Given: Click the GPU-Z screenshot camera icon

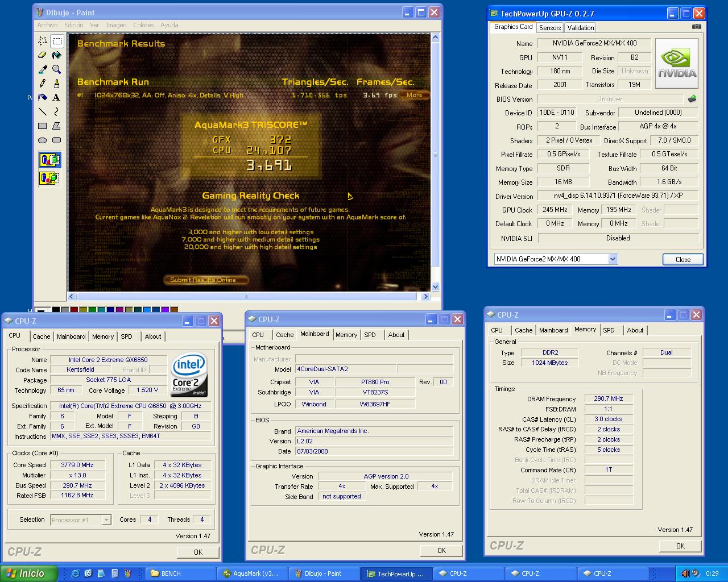Looking at the screenshot, I should click(697, 27).
